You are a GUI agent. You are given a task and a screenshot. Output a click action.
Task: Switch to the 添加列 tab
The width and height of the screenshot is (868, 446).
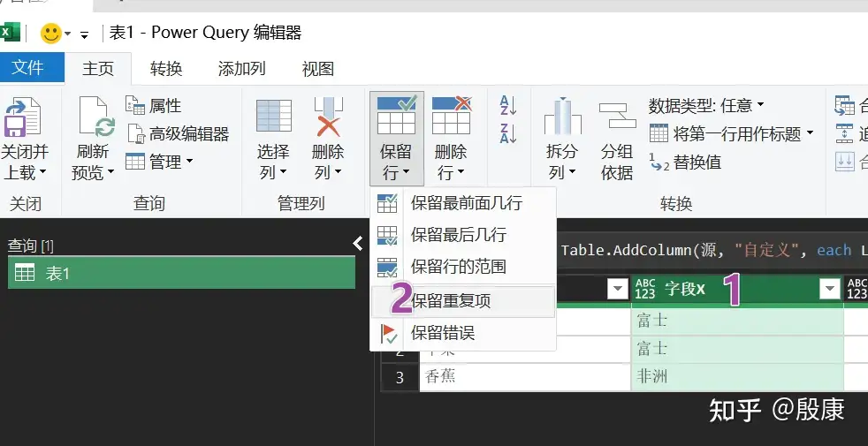click(x=242, y=69)
